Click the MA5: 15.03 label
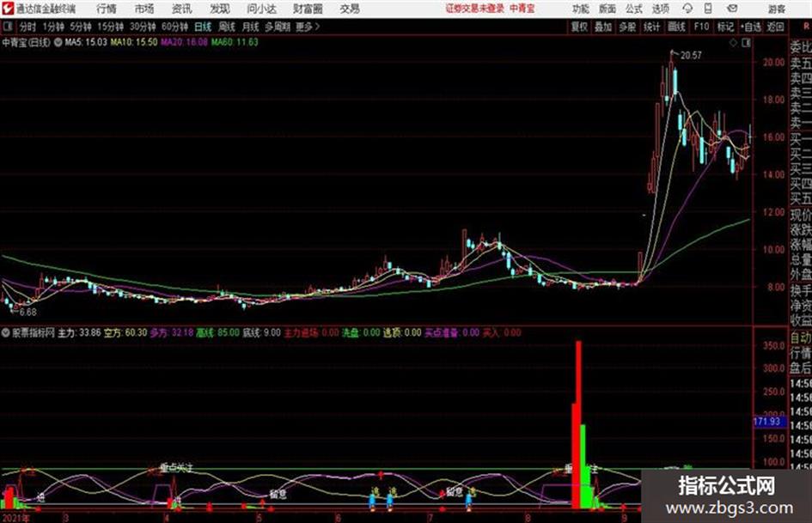Screen dimensions: 812x523 (x=86, y=42)
